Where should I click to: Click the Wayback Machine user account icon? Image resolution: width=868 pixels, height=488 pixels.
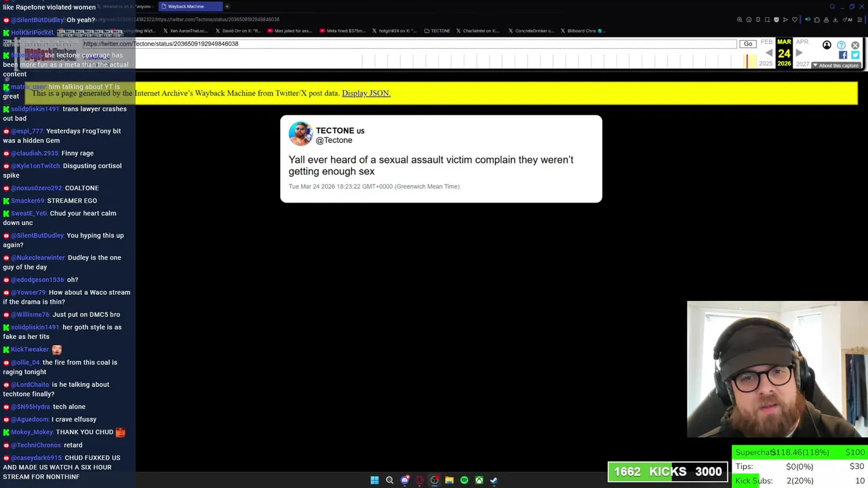tap(827, 45)
